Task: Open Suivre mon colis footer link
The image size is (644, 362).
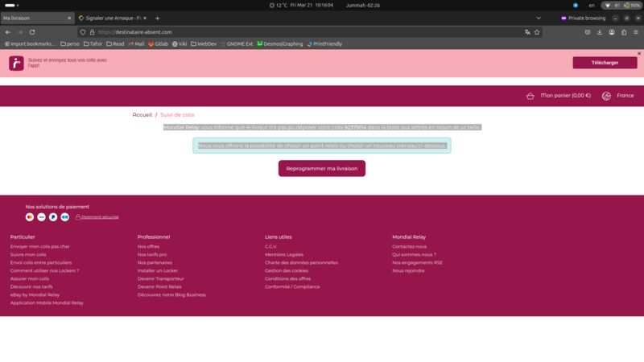Action: pyautogui.click(x=28, y=255)
